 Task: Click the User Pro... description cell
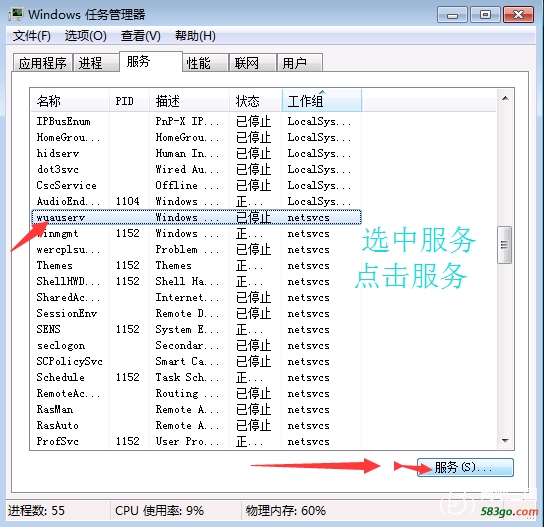click(187, 441)
